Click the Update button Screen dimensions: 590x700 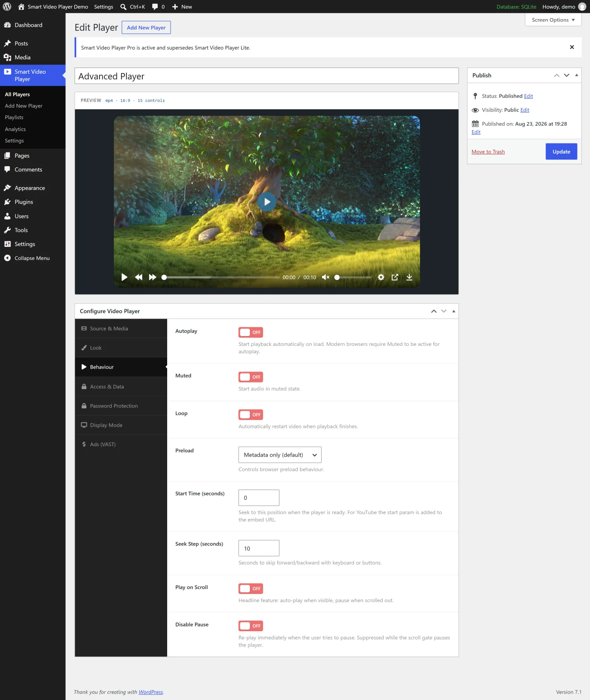coord(561,152)
